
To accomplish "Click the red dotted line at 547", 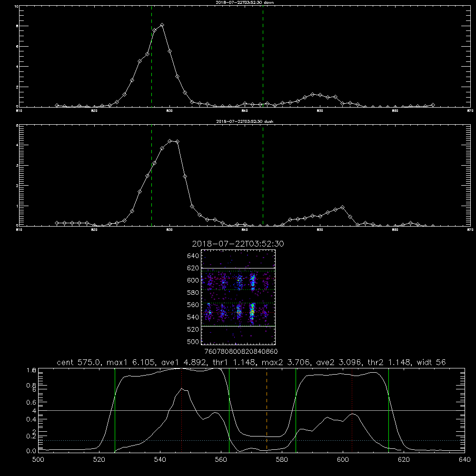I will 181,410.
